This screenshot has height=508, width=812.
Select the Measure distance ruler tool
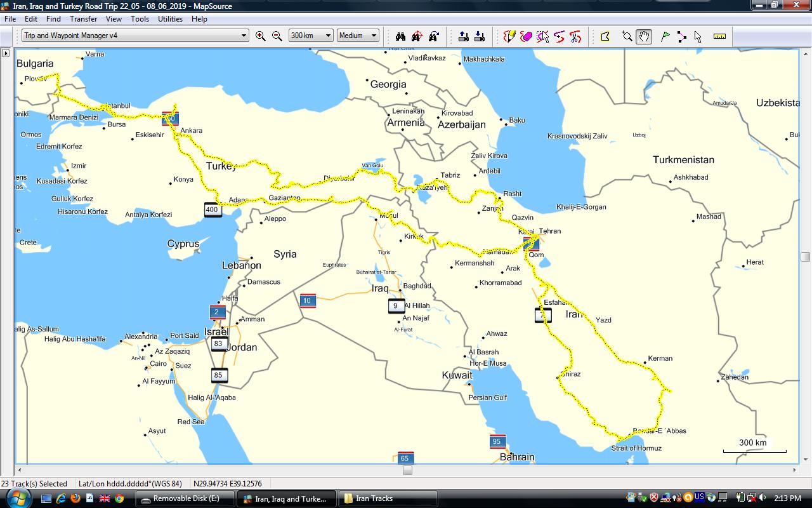click(x=719, y=36)
